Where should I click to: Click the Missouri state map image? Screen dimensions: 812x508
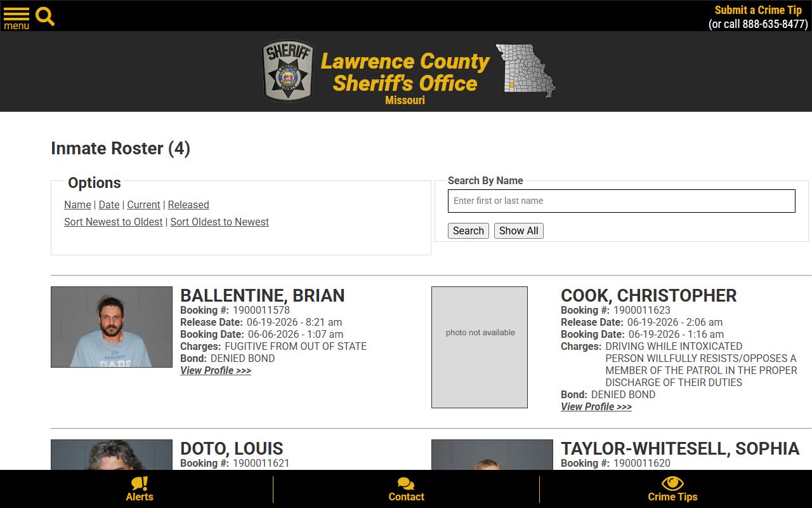525,70
